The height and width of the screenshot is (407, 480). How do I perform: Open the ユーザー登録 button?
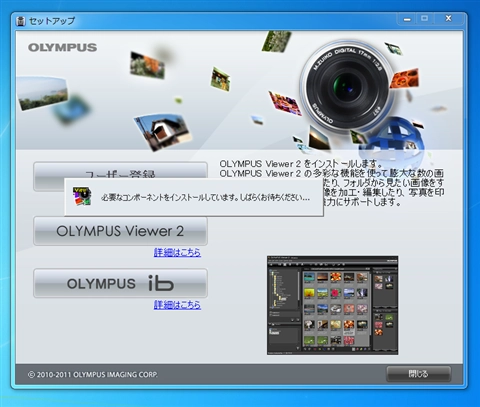click(x=120, y=171)
